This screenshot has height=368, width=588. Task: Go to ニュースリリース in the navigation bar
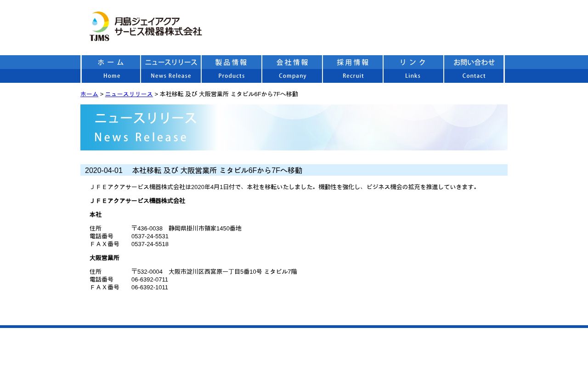tap(171, 69)
